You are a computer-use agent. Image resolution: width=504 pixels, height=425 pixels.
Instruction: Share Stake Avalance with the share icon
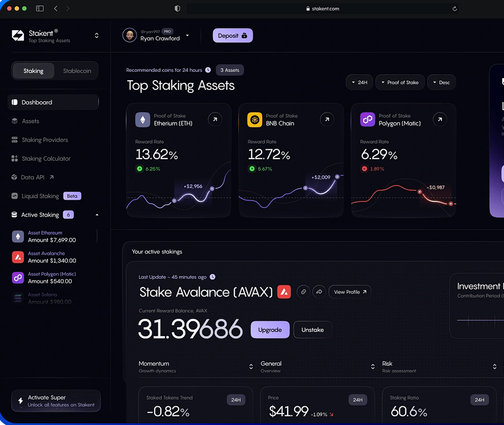click(319, 292)
